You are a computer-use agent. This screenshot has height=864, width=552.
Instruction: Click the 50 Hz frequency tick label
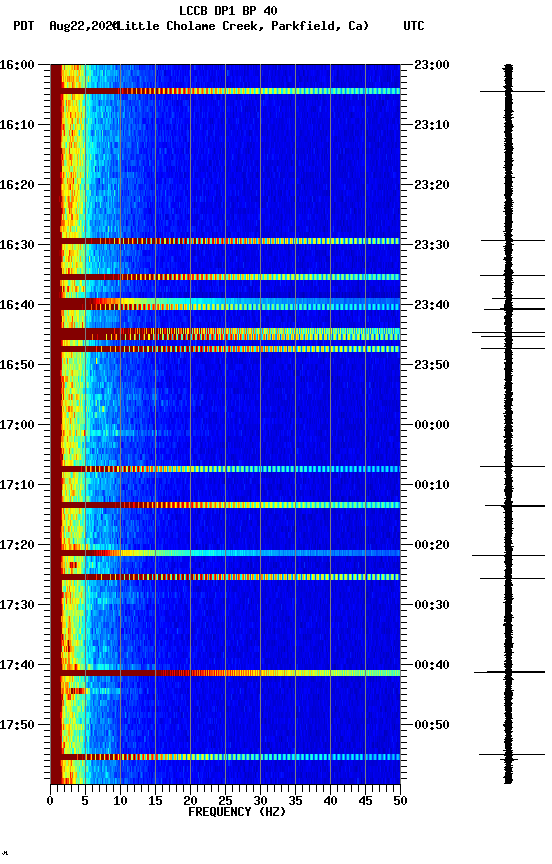pyautogui.click(x=401, y=801)
